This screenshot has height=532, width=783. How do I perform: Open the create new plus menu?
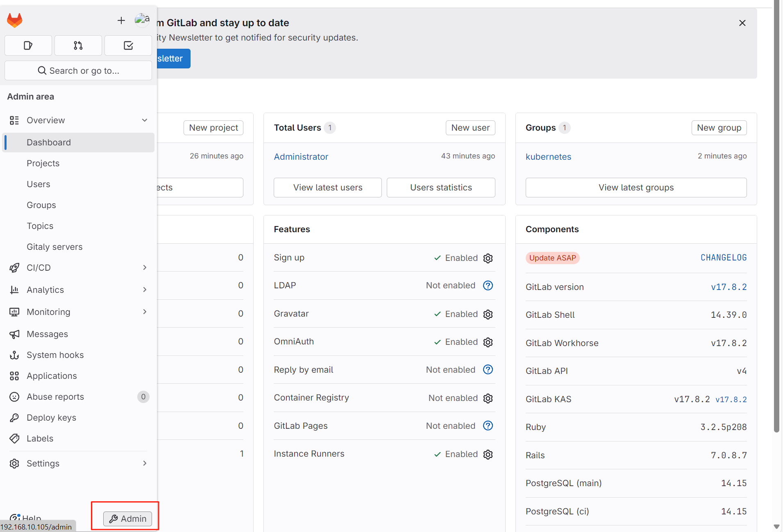point(121,20)
